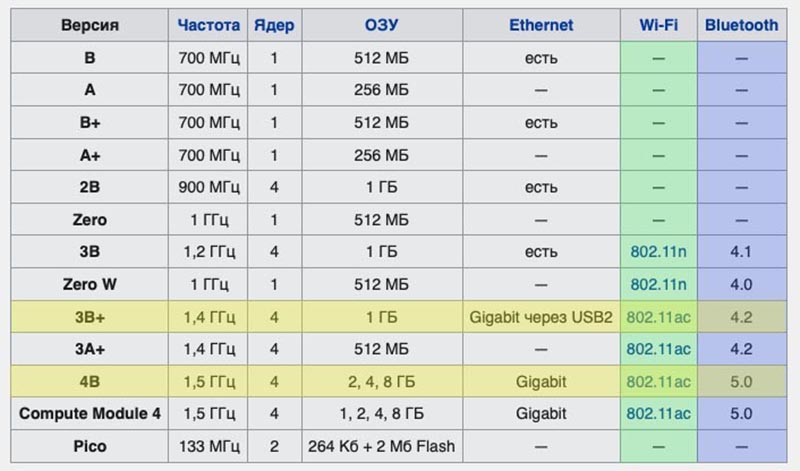
Task: Click 802.11n link in Zero W row
Action: tap(659, 284)
